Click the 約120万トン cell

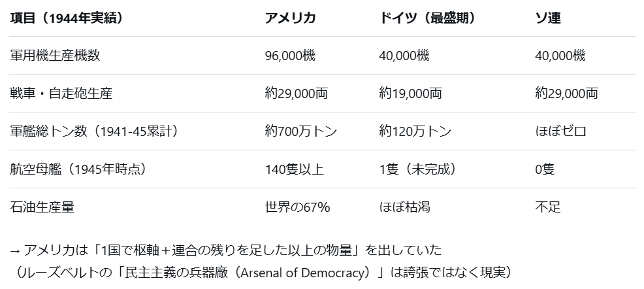[x=415, y=131]
